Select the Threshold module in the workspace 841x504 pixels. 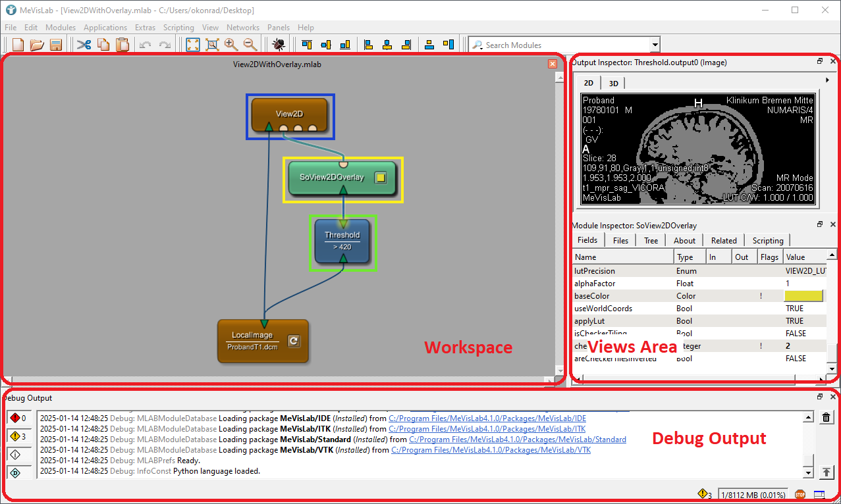click(x=342, y=240)
